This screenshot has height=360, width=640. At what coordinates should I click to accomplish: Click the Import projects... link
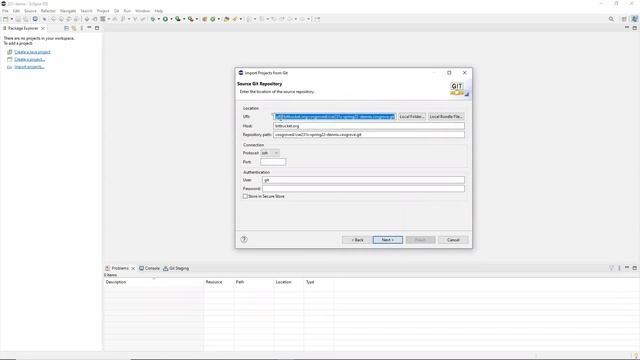click(x=29, y=67)
